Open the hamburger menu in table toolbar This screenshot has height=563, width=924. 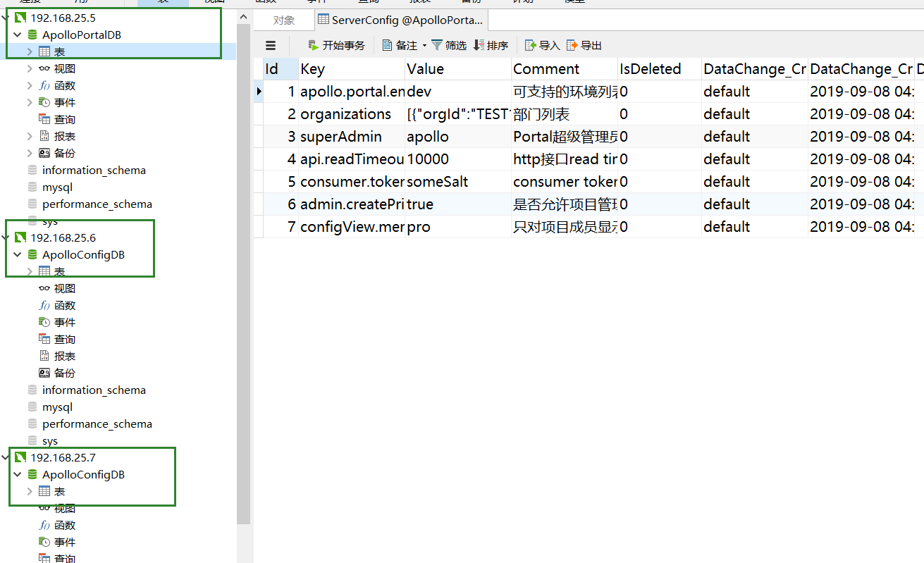pyautogui.click(x=271, y=45)
